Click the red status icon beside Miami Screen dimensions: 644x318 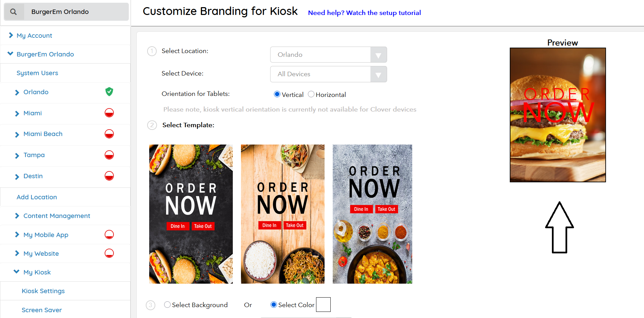109,113
